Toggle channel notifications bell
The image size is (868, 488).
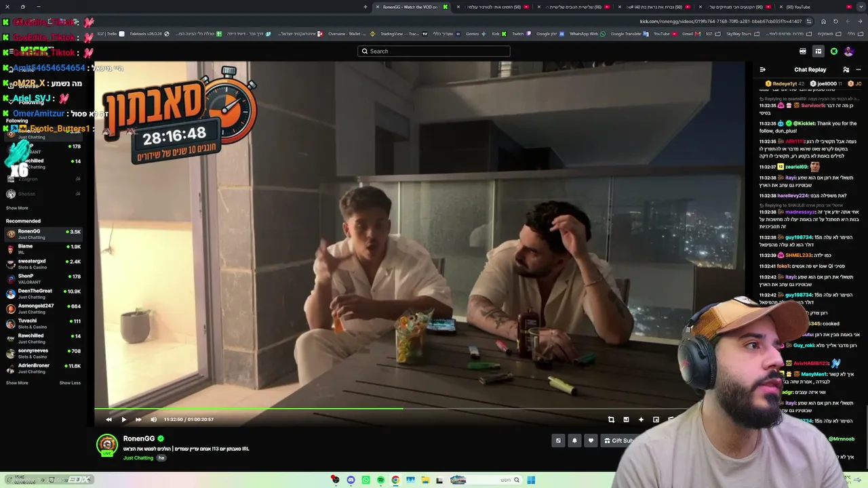click(x=574, y=441)
